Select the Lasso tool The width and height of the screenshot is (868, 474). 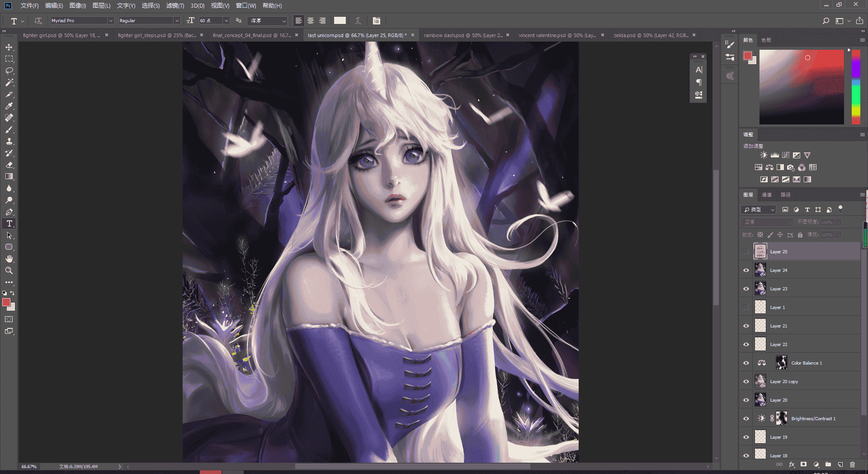click(9, 71)
